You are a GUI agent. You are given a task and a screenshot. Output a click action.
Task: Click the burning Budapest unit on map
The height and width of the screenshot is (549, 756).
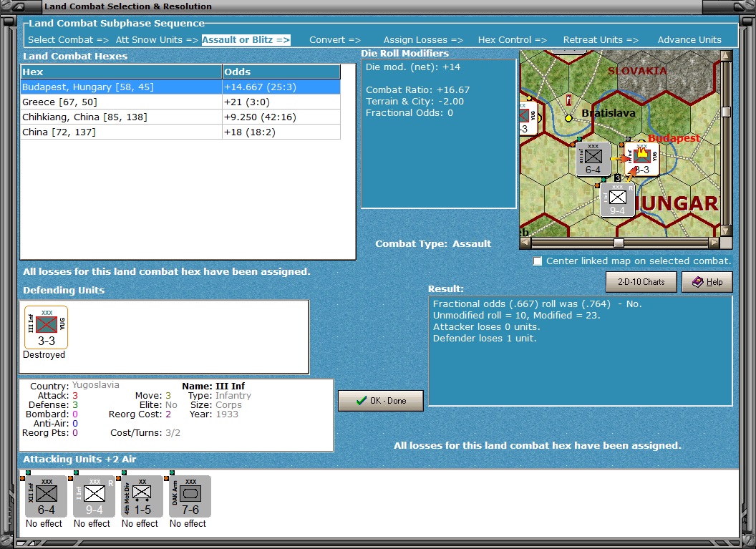(641, 159)
